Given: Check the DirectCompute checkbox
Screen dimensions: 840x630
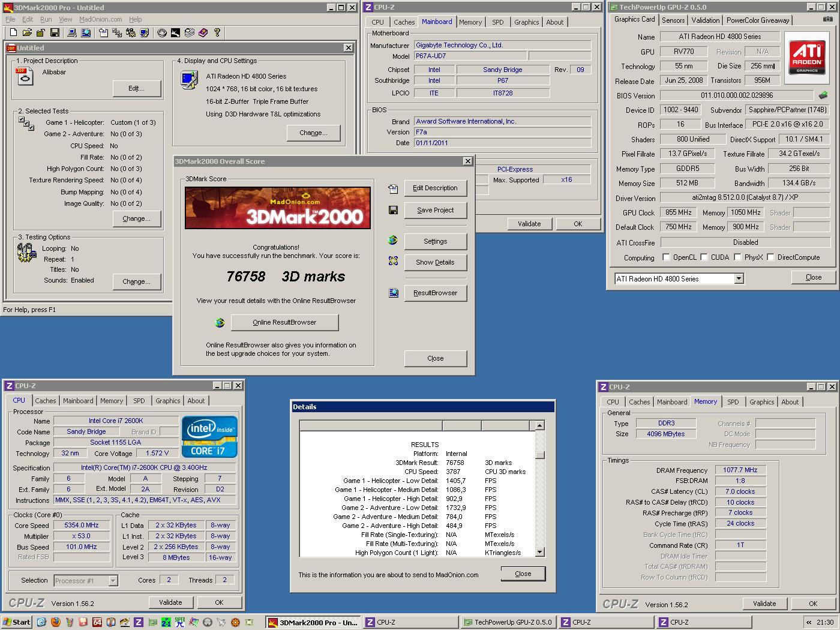Looking at the screenshot, I should (x=770, y=257).
